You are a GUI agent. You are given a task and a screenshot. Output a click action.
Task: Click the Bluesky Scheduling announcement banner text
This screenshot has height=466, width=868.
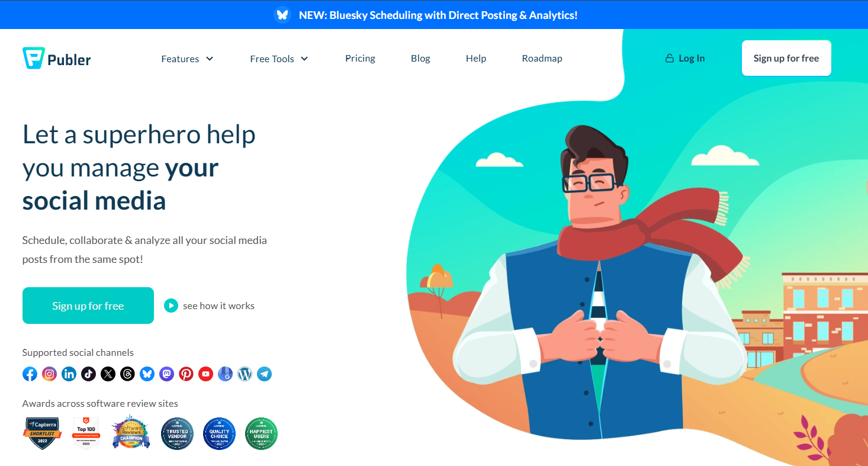point(438,15)
